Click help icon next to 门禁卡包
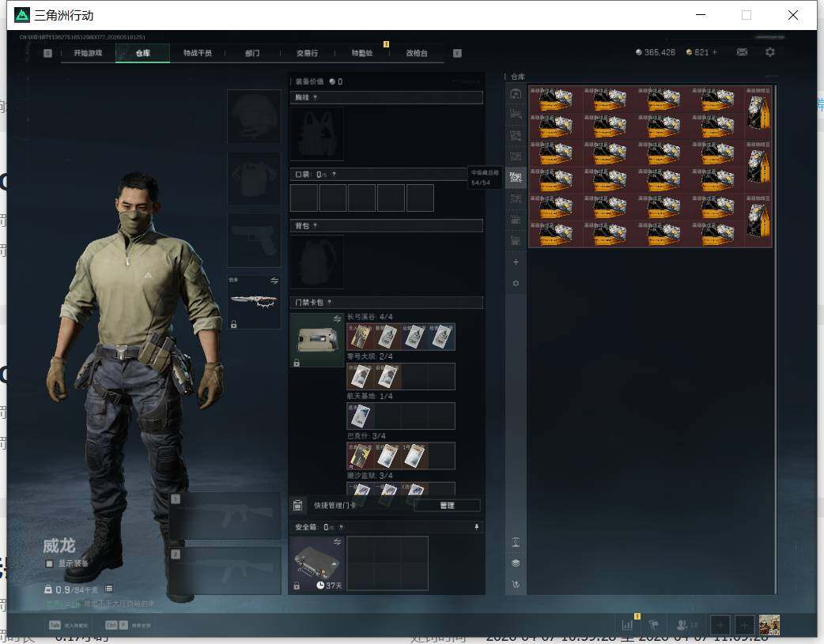This screenshot has height=644, width=824. tap(330, 303)
